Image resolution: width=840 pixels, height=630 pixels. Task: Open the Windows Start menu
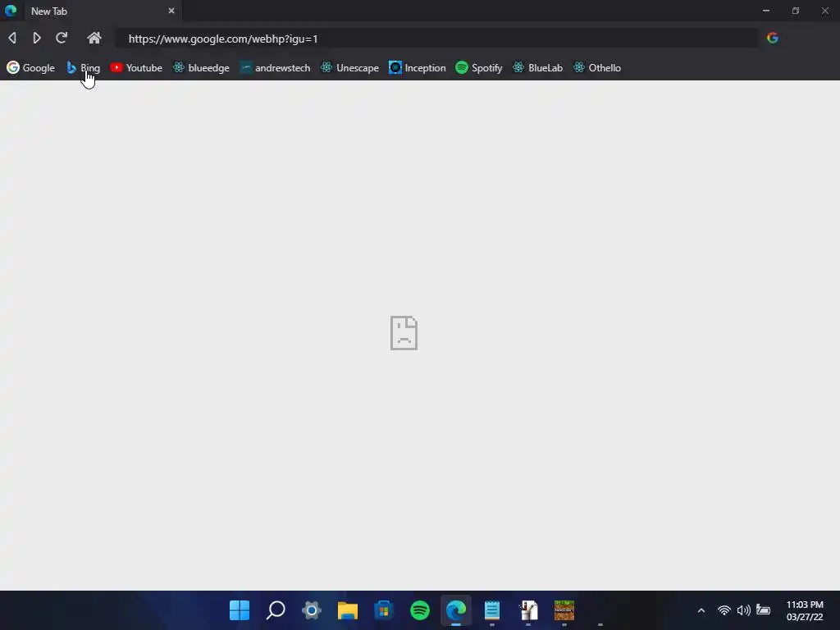pyautogui.click(x=240, y=610)
